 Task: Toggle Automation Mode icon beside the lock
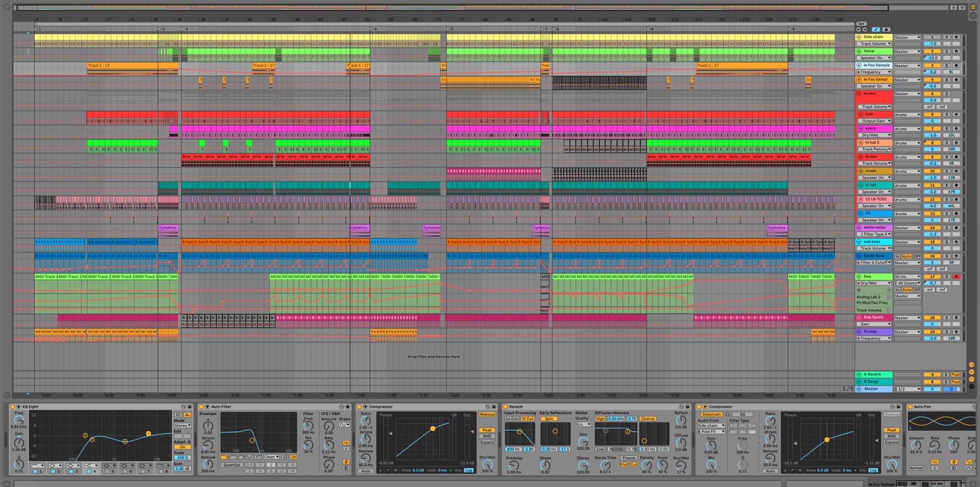[x=876, y=29]
